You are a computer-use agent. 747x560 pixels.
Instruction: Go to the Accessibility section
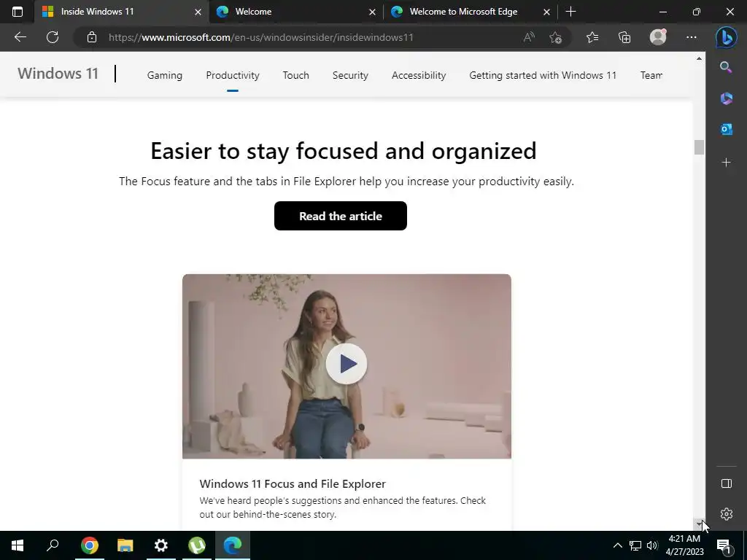(x=419, y=75)
